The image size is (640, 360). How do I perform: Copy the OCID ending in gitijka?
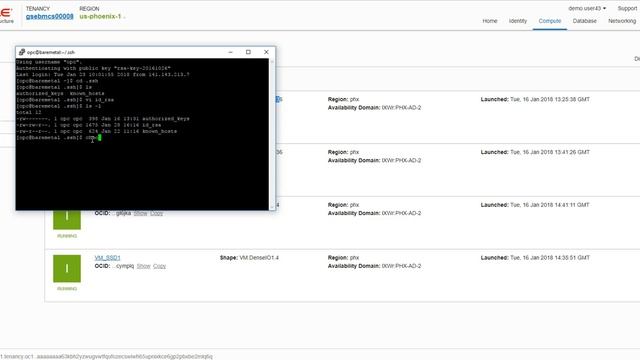point(156,213)
